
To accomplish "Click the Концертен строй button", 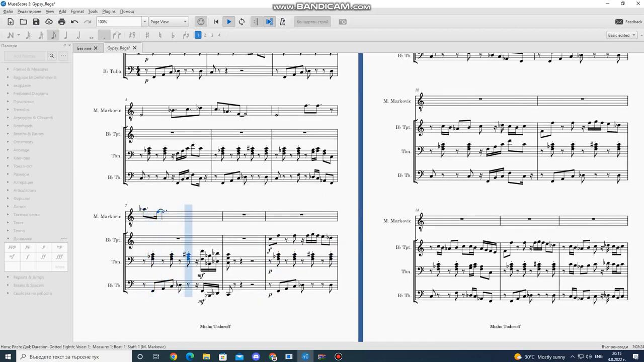I will point(312,22).
